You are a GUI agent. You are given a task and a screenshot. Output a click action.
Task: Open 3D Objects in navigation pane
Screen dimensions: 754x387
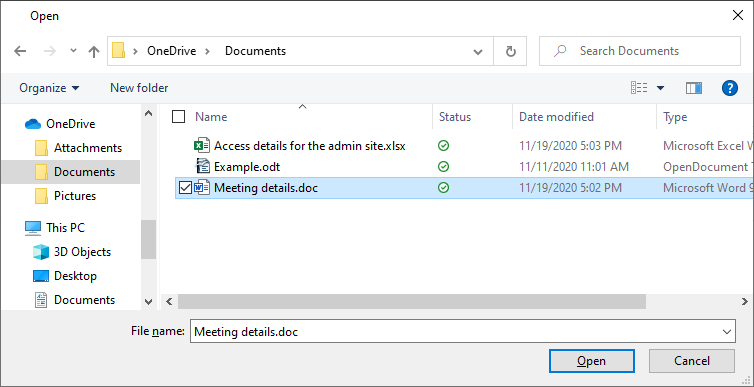[x=82, y=252]
